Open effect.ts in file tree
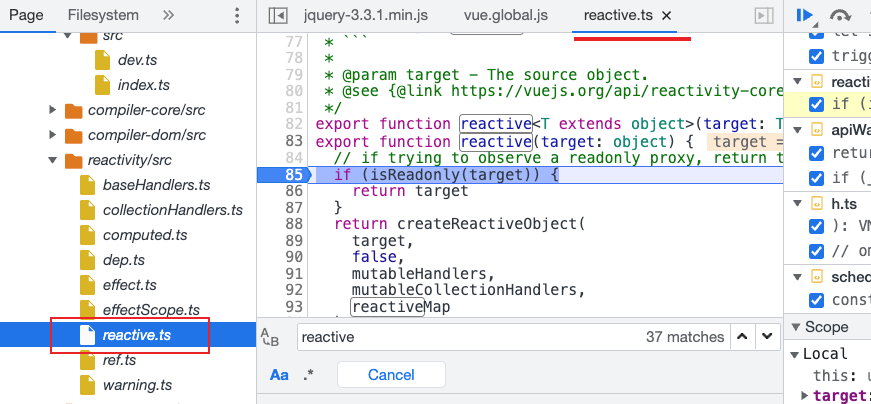 (x=129, y=285)
